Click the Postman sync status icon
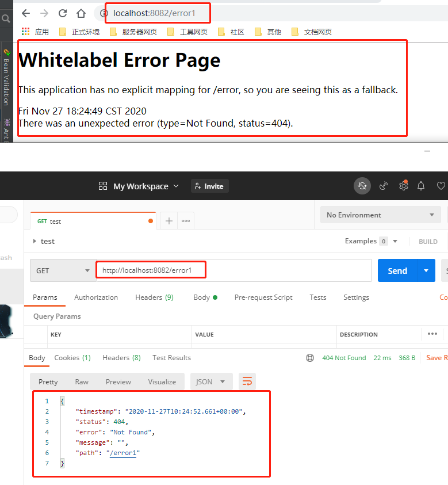This screenshot has width=448, height=485. (362, 186)
